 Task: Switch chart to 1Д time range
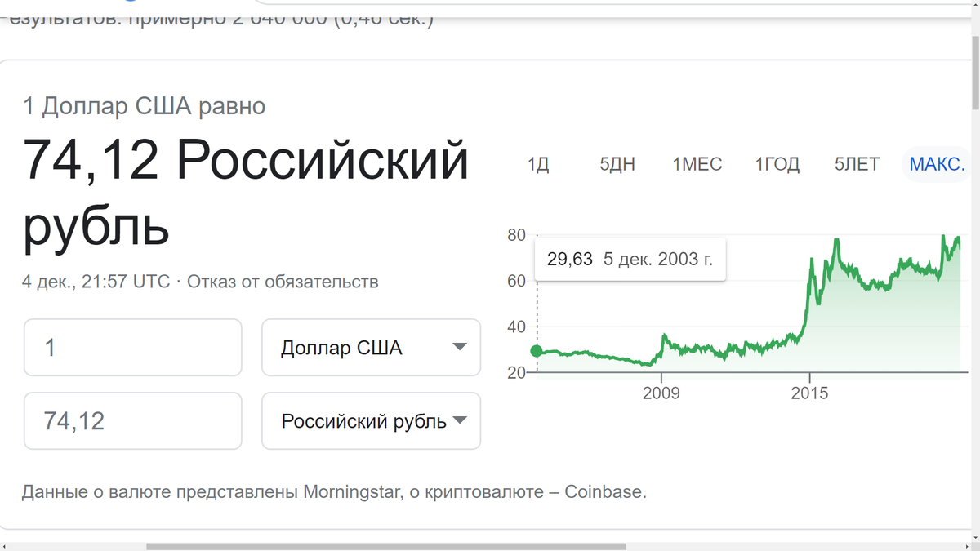[537, 164]
